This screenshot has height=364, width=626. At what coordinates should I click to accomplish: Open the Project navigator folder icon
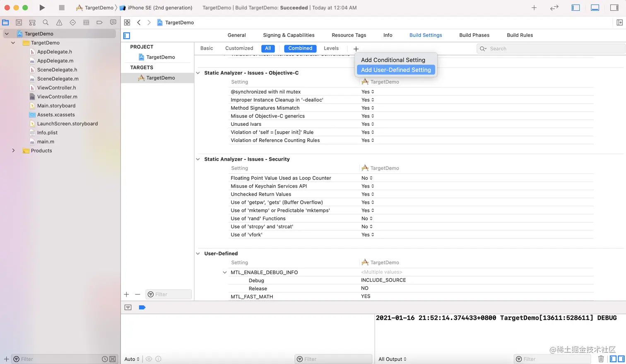click(5, 22)
